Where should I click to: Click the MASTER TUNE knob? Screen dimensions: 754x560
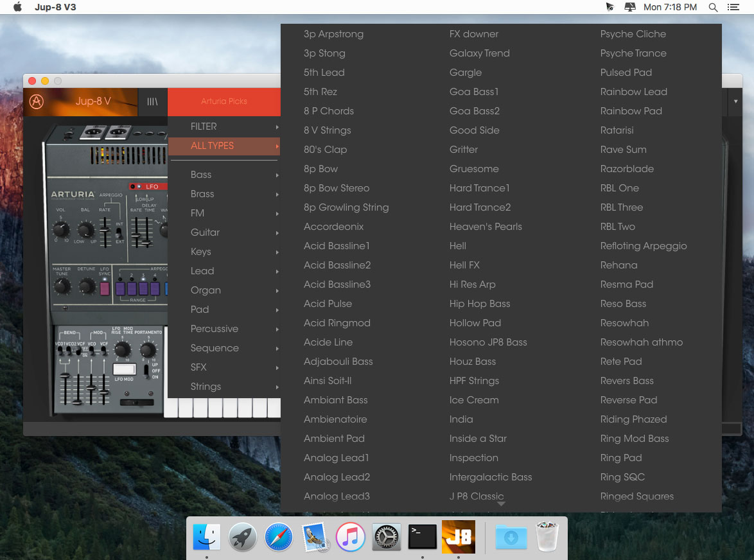click(x=62, y=286)
